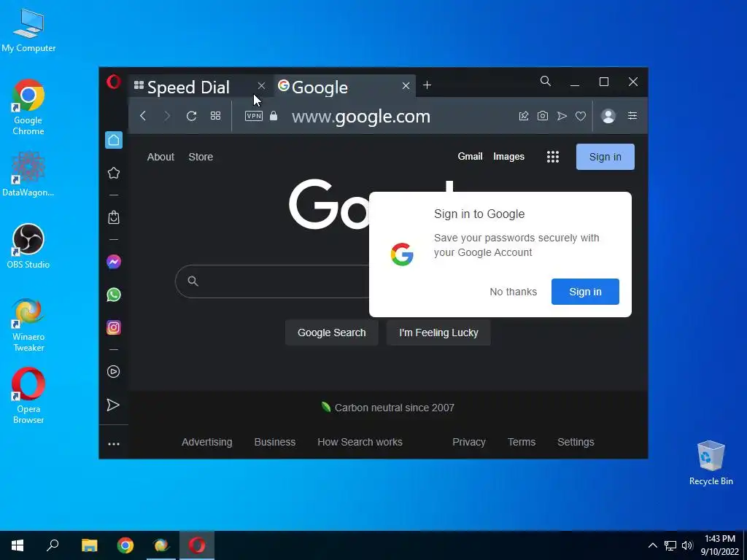The image size is (747, 560).
Task: Open the Privacy footer link
Action: click(469, 442)
